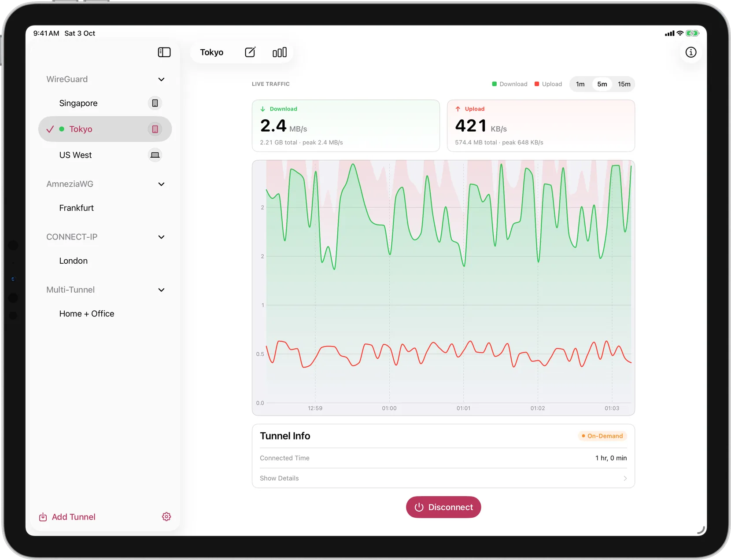Click the Upload arrow icon in the stats card
Image resolution: width=731 pixels, height=560 pixels.
point(458,109)
